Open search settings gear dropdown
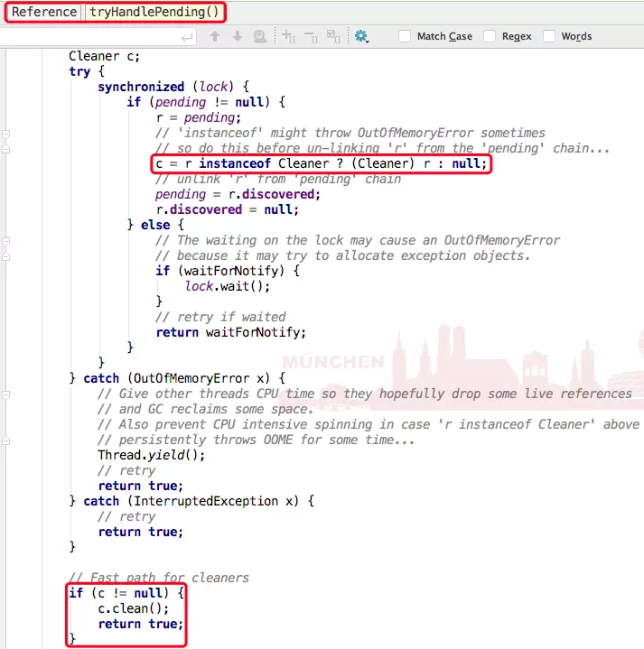The width and height of the screenshot is (644, 649). [x=361, y=36]
